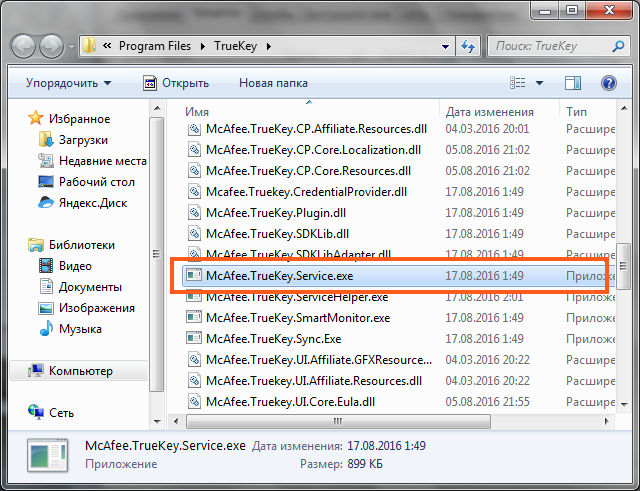Image resolution: width=640 pixels, height=491 pixels.
Task: Expand the arrow after TrueKey breadcrumb
Action: click(269, 47)
